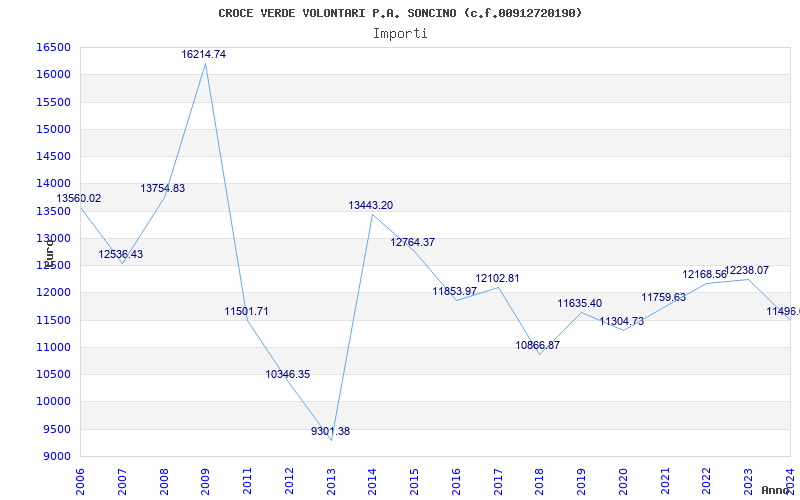Image resolution: width=800 pixels, height=500 pixels.
Task: Click the 16500 y-axis tick label
Action: tap(53, 47)
